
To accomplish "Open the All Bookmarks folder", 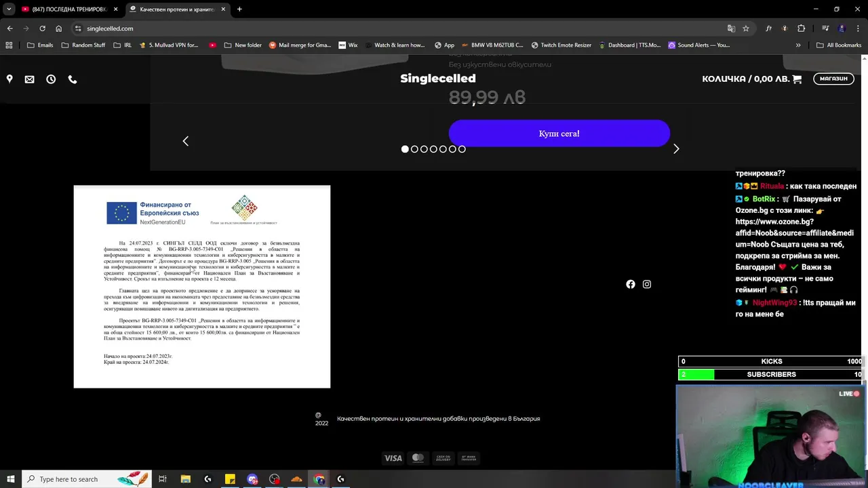I will (839, 45).
